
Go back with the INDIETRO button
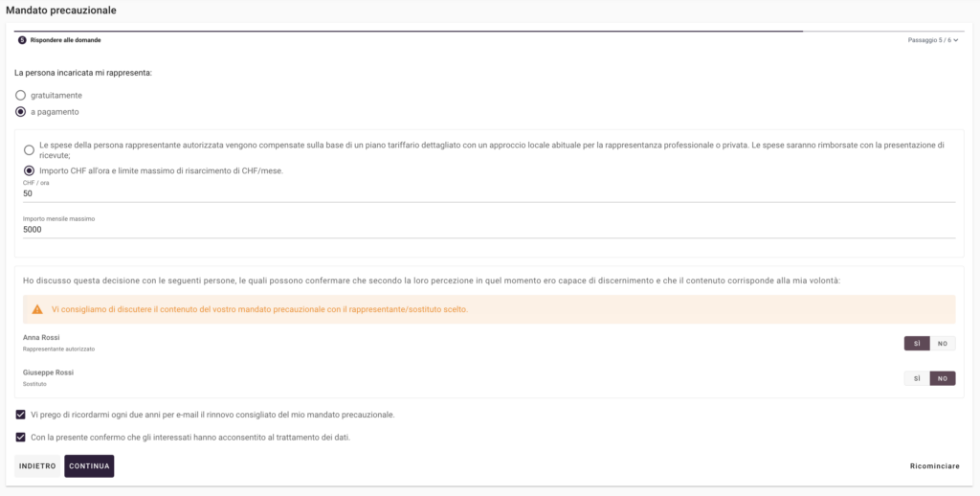tap(37, 466)
